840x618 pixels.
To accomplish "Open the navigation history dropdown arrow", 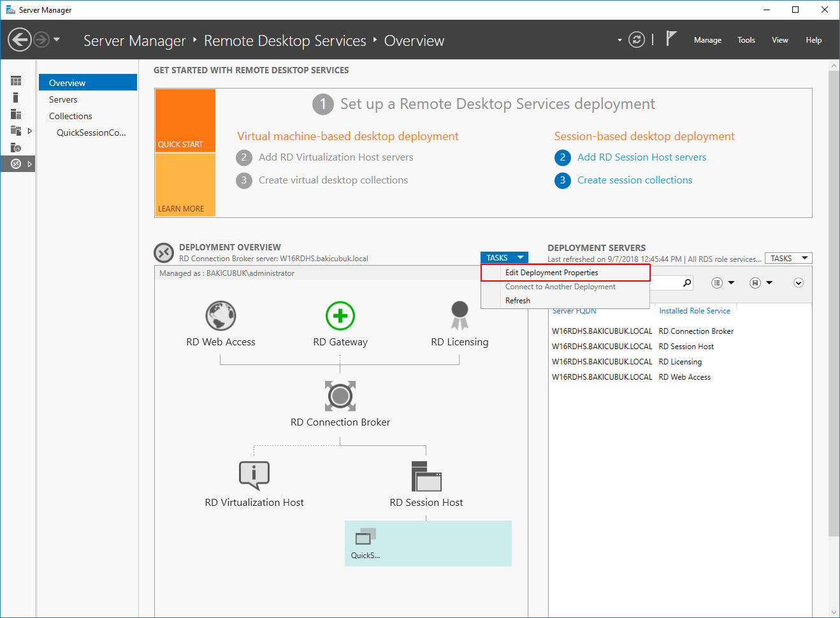I will click(57, 40).
